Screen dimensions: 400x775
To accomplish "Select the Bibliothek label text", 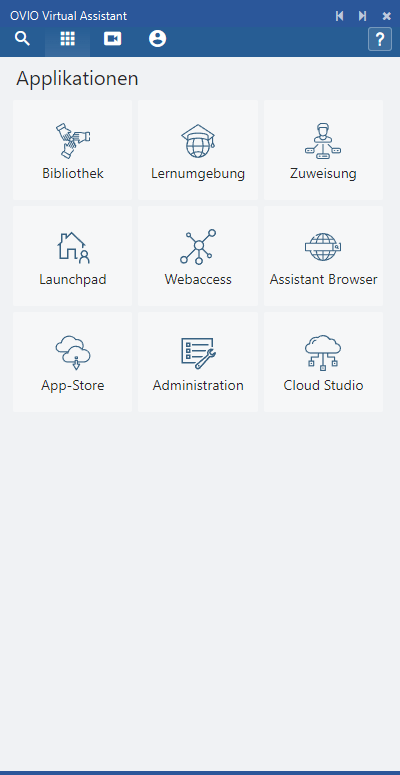I will (73, 173).
